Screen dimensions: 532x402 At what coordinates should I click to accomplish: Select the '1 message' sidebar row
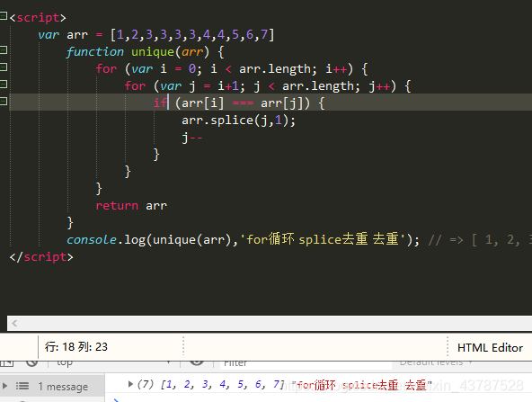pos(52,387)
